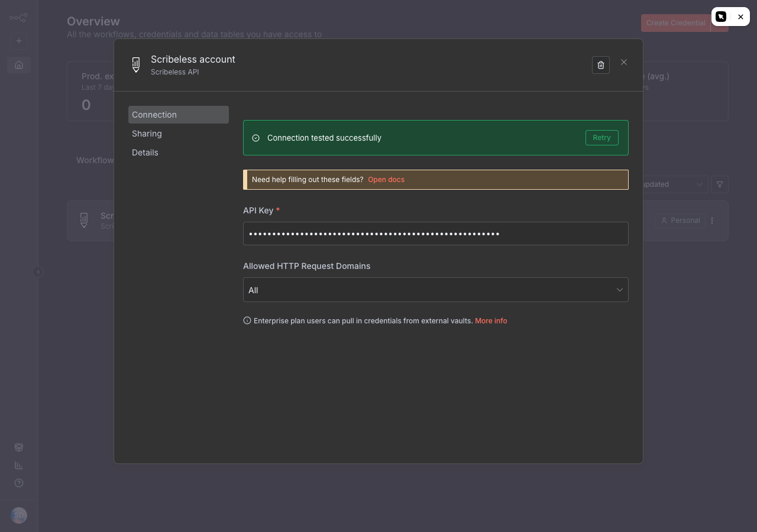Image resolution: width=757 pixels, height=532 pixels.
Task: Retry the connection test
Action: click(x=602, y=138)
